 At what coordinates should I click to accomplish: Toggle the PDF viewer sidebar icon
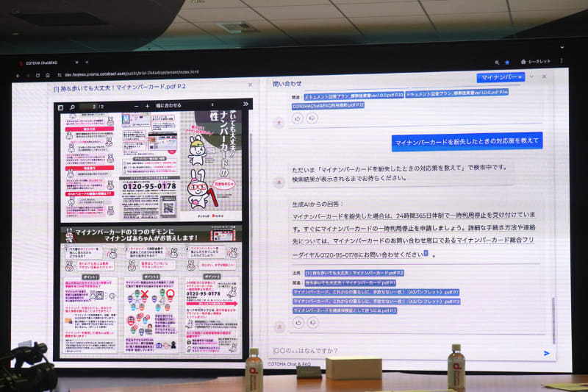pyautogui.click(x=61, y=107)
